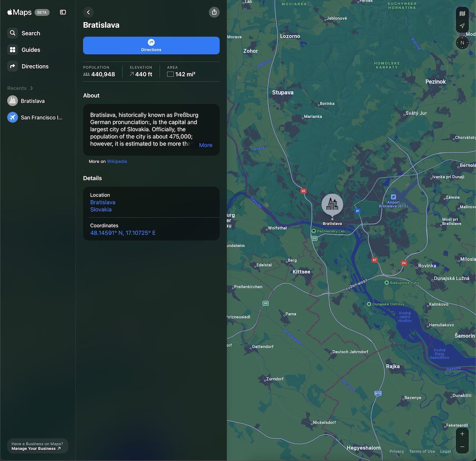
Task: Go back using the back arrow
Action: (88, 12)
